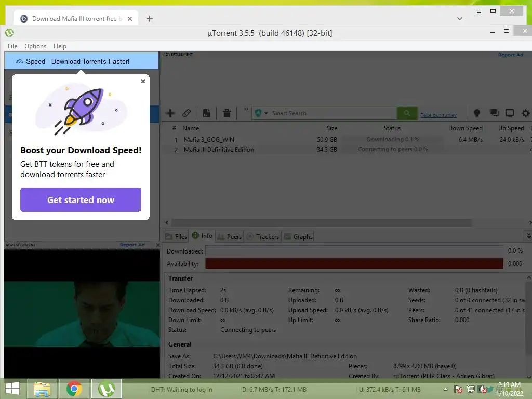Click the torrent list horizontal scrollbar
The height and width of the screenshot is (399, 532).
click(x=321, y=222)
